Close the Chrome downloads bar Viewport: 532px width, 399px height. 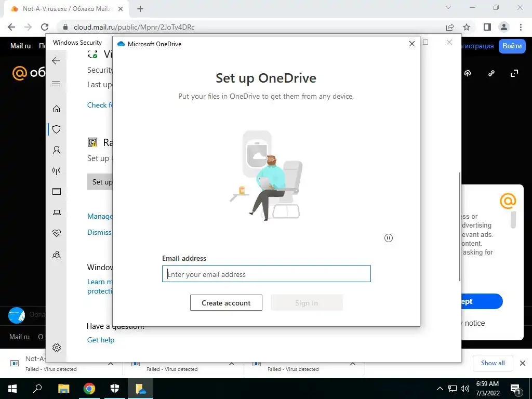[523, 363]
